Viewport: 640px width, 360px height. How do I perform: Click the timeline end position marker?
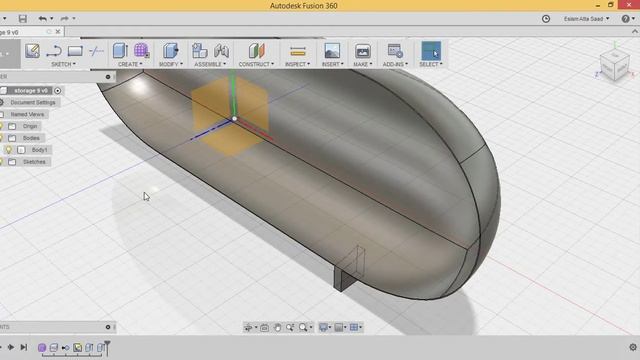[107, 348]
